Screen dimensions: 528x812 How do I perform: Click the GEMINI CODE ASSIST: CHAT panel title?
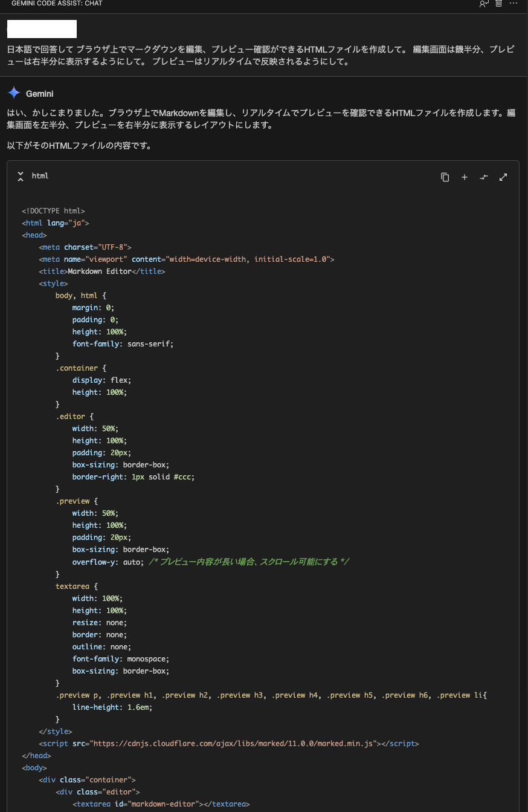[x=57, y=4]
